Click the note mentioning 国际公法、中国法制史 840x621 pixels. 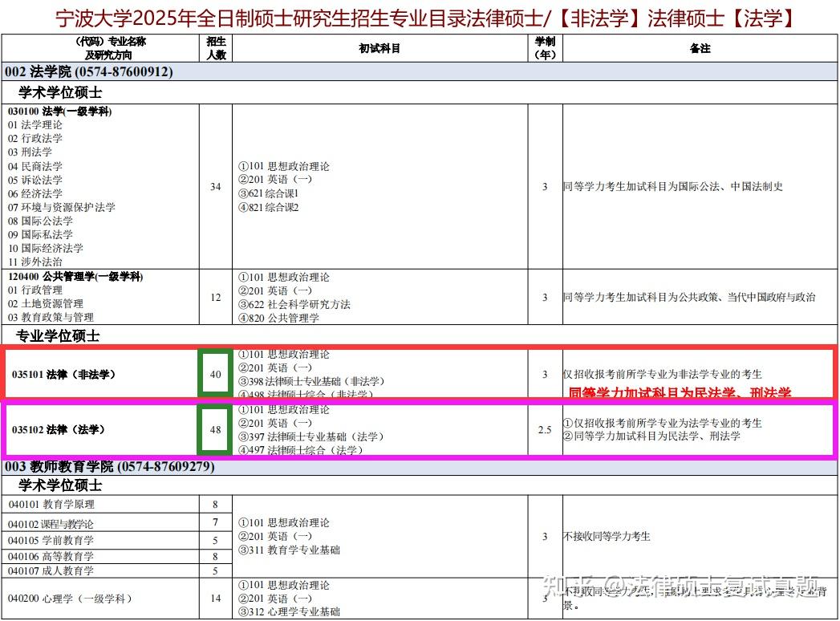[x=673, y=186]
